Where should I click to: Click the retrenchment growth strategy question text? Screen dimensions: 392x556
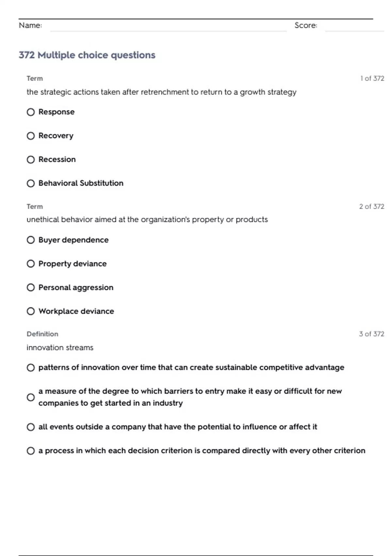coord(161,92)
